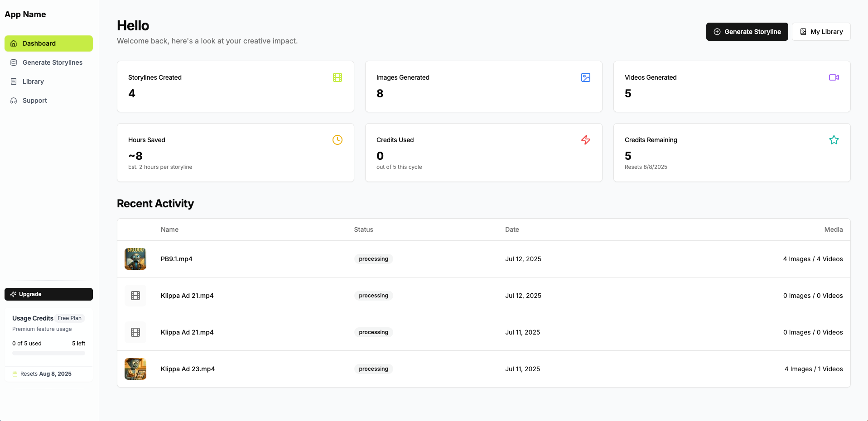Click the star icon in Credits Remaining card

click(x=834, y=140)
